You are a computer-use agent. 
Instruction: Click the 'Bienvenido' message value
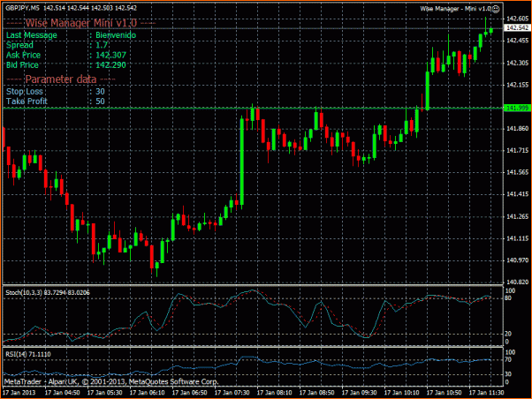[x=116, y=35]
